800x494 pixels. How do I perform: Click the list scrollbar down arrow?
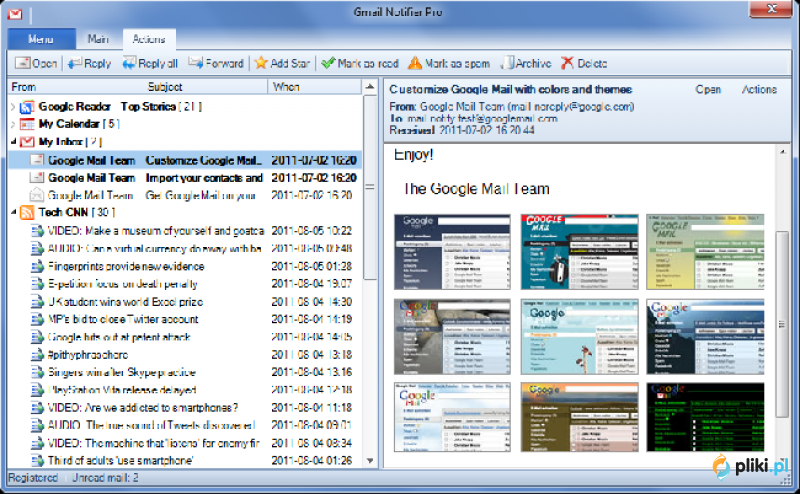point(370,461)
